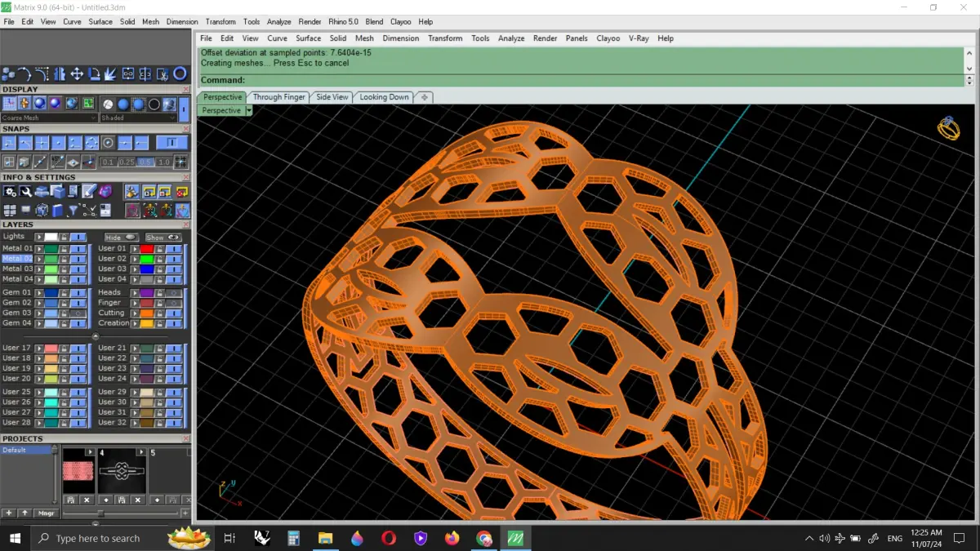The image size is (980, 551).
Task: Click the red User 01 color swatch
Action: pyautogui.click(x=147, y=249)
